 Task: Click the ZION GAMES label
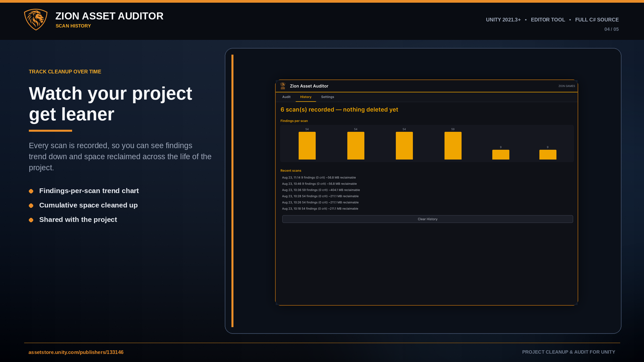(567, 86)
